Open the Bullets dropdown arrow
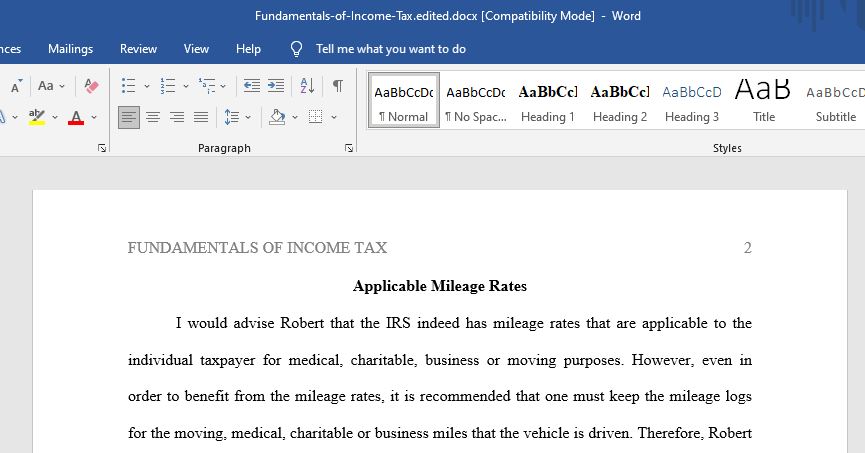This screenshot has width=865, height=453. [147, 86]
